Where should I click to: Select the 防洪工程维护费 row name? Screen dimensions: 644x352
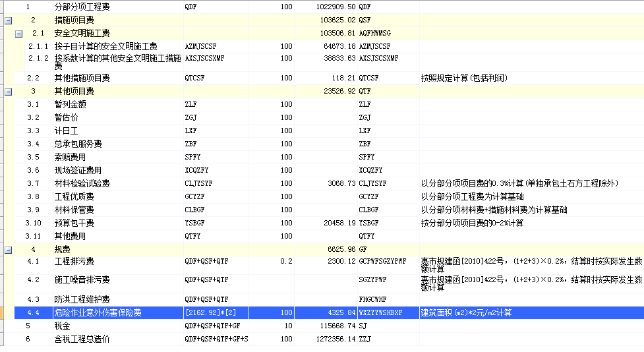pyautogui.click(x=82, y=299)
